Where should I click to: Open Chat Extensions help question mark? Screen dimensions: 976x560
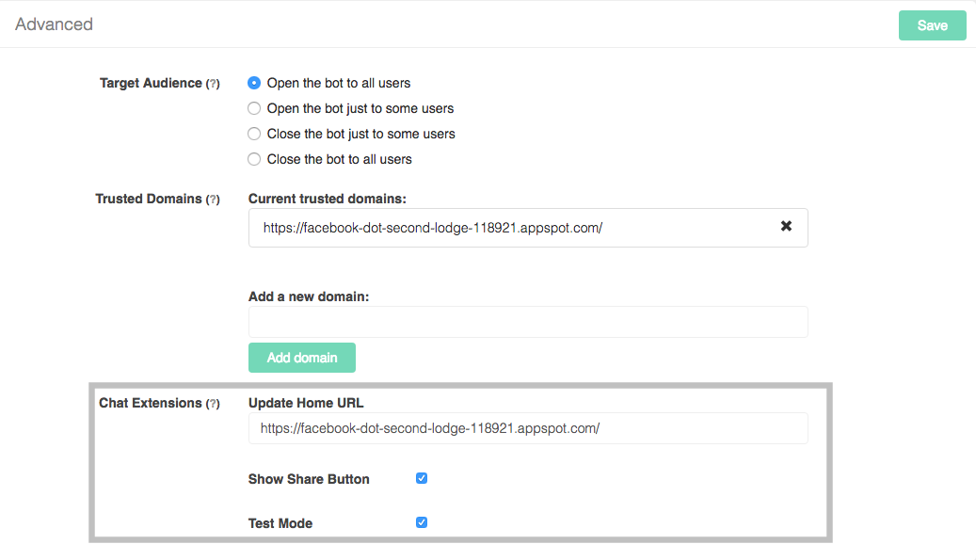[213, 404]
